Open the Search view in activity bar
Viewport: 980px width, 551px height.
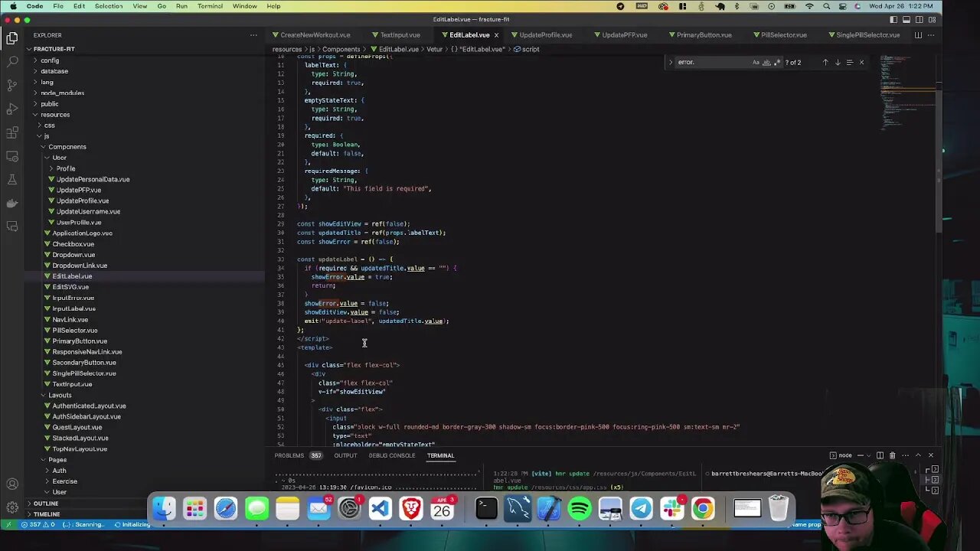coord(12,61)
